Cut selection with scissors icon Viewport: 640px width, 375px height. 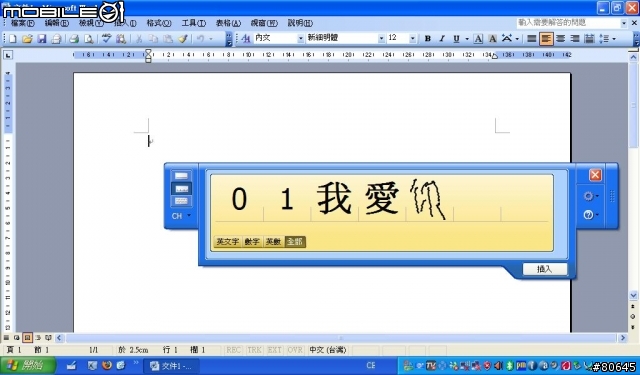pyautogui.click(x=139, y=39)
